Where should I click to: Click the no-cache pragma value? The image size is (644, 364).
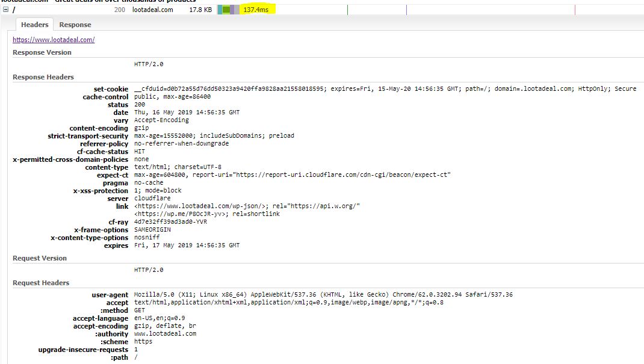(149, 183)
